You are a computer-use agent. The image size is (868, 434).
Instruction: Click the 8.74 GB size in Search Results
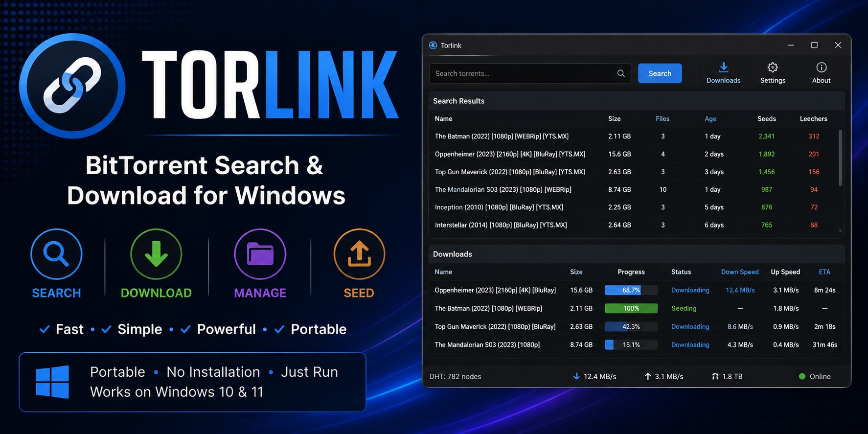619,189
